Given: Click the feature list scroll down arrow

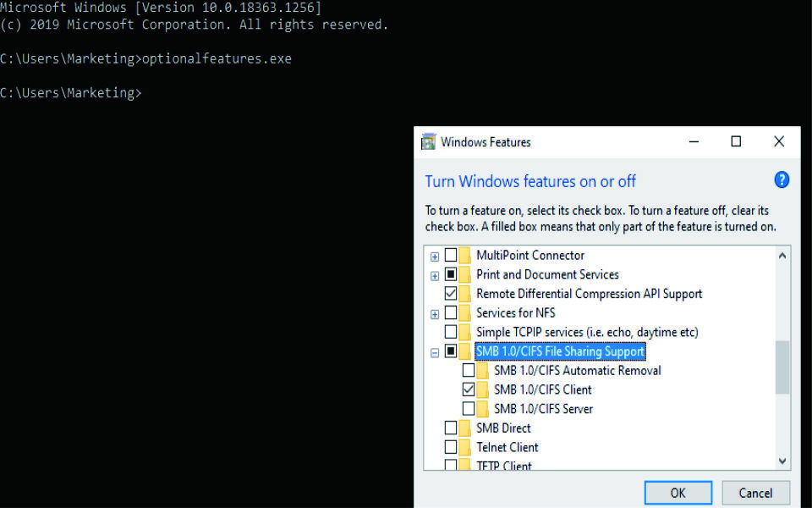Looking at the screenshot, I should tap(782, 461).
